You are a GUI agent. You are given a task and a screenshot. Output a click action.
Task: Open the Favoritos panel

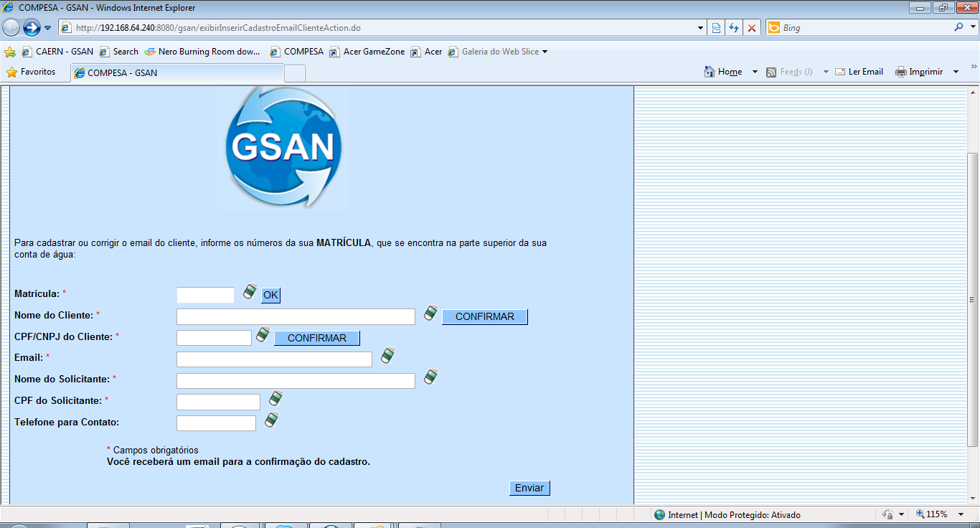click(31, 72)
